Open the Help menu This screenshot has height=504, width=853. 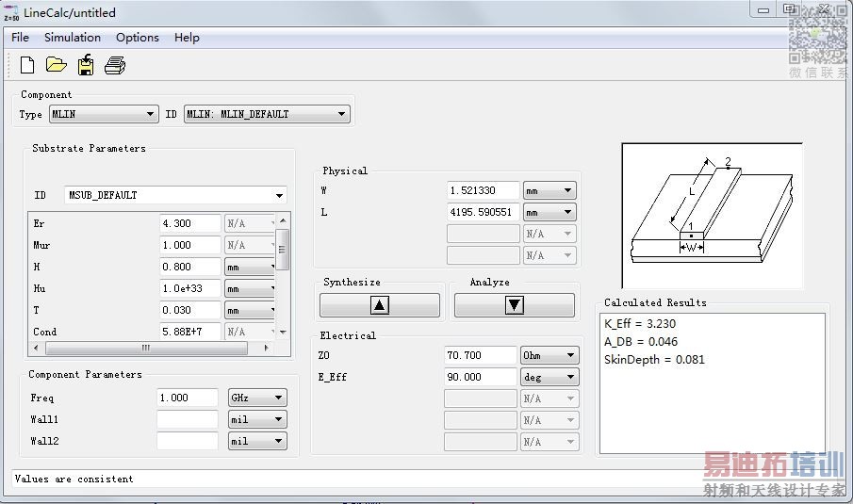[x=187, y=38]
